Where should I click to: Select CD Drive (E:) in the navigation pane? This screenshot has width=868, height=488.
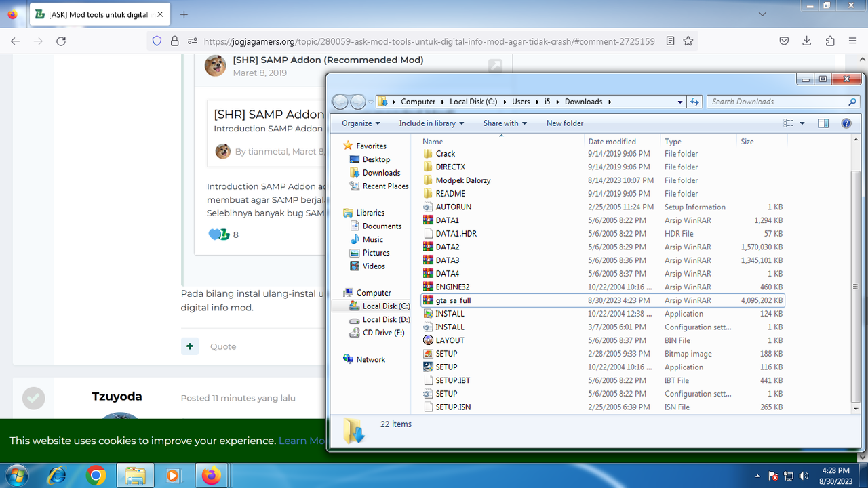pos(376,333)
